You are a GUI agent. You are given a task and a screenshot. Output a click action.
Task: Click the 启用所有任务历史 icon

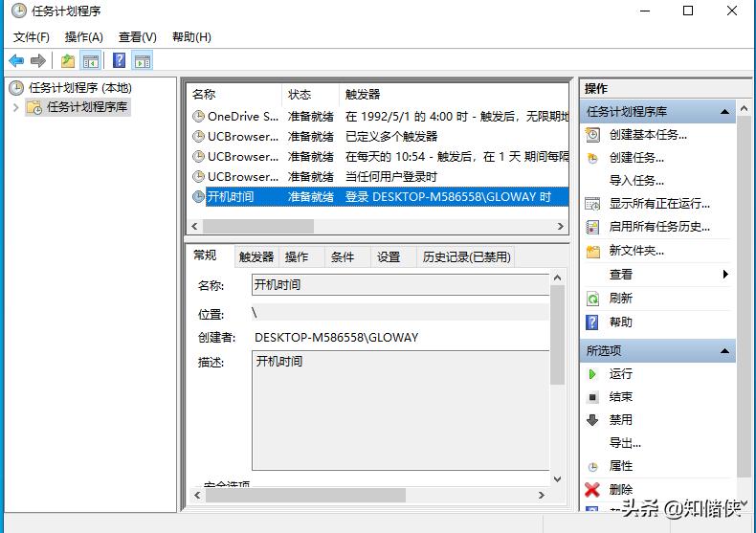point(592,227)
